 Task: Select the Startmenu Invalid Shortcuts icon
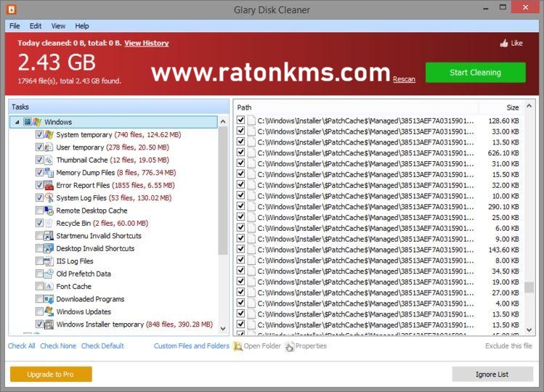pos(49,236)
